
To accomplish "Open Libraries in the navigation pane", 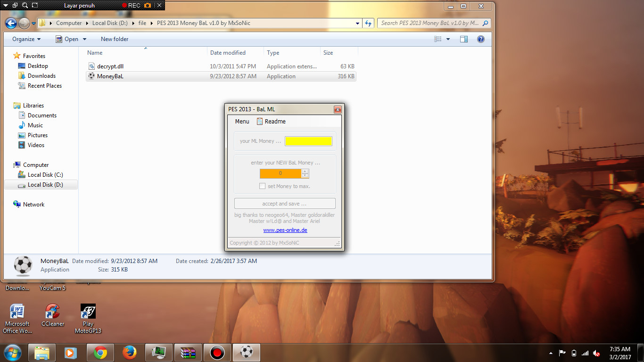I will [x=33, y=106].
